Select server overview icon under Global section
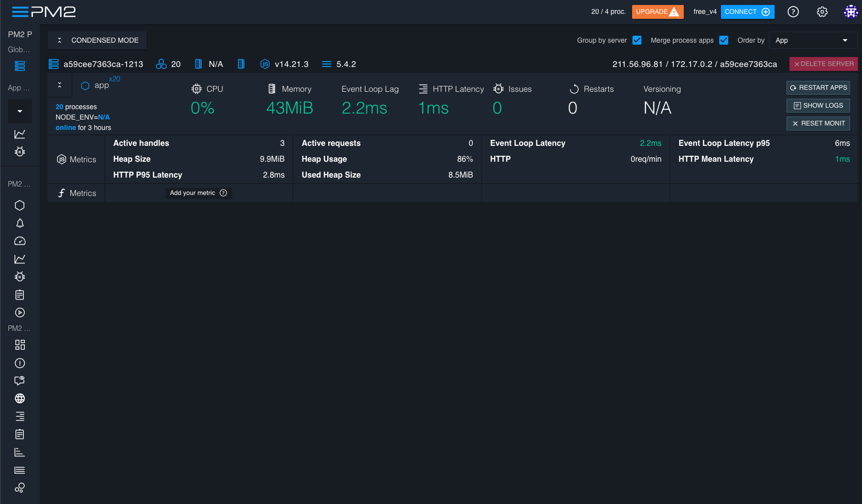 point(20,66)
